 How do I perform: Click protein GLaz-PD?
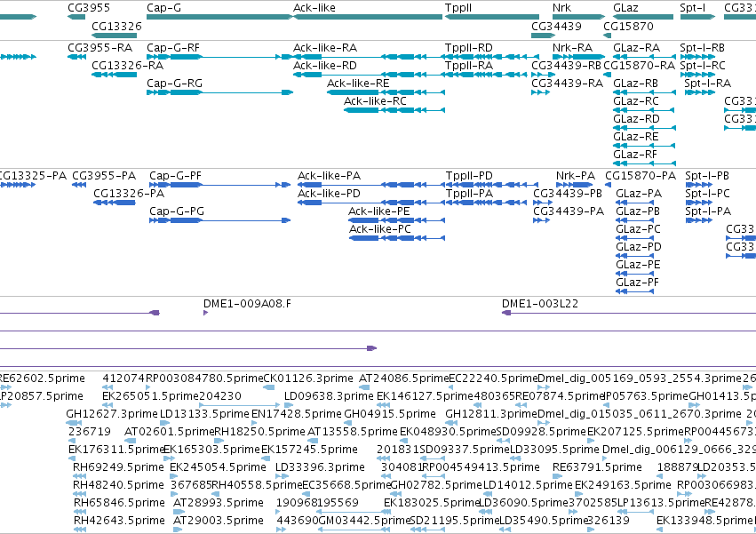pos(635,256)
